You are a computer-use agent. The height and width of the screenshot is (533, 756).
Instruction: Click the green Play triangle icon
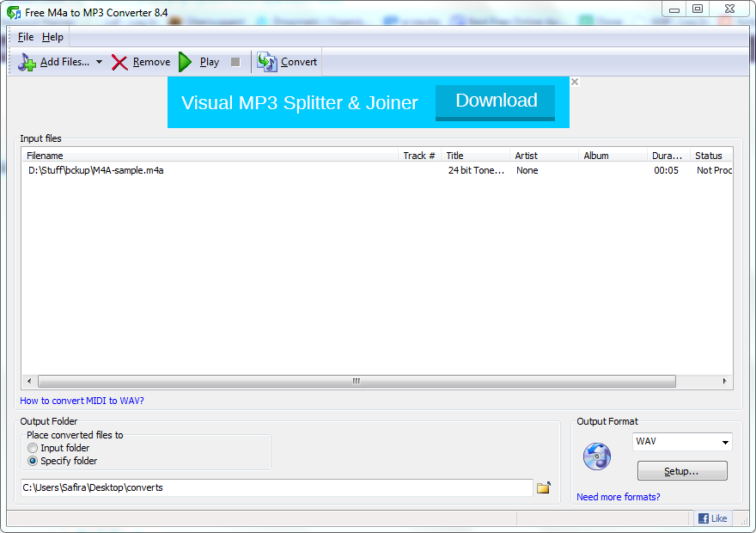tap(186, 62)
